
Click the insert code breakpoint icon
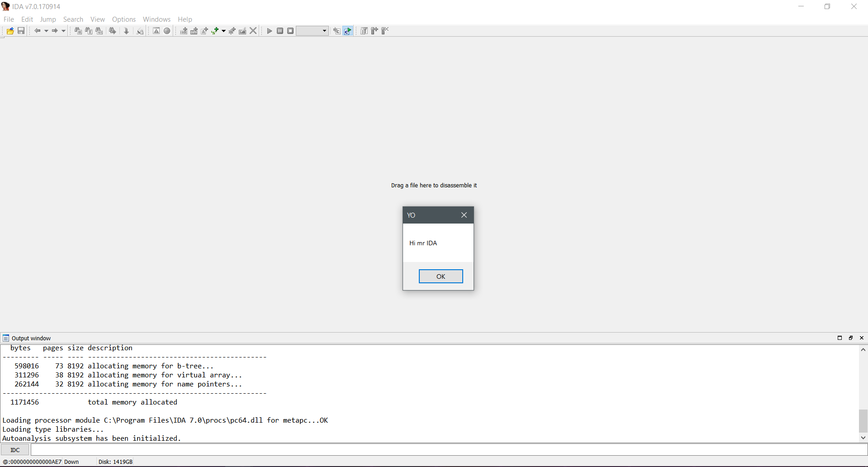[x=184, y=31]
